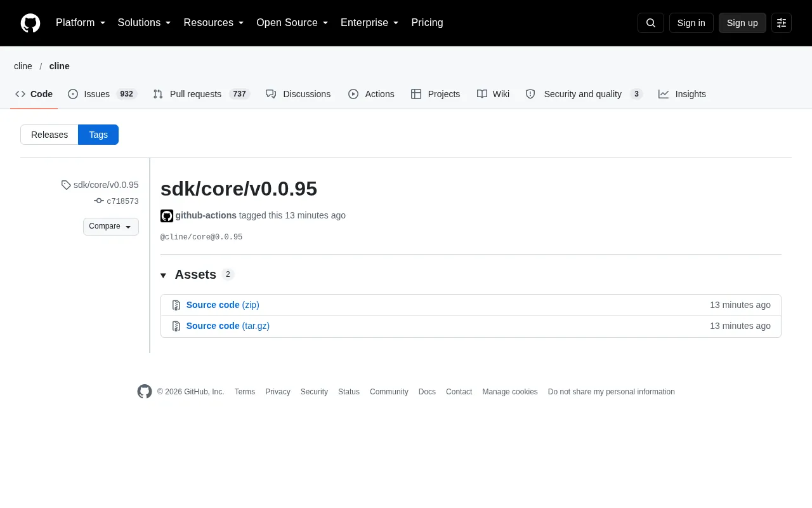This screenshot has height=508, width=812.
Task: Click the Insights graph icon
Action: click(x=664, y=94)
